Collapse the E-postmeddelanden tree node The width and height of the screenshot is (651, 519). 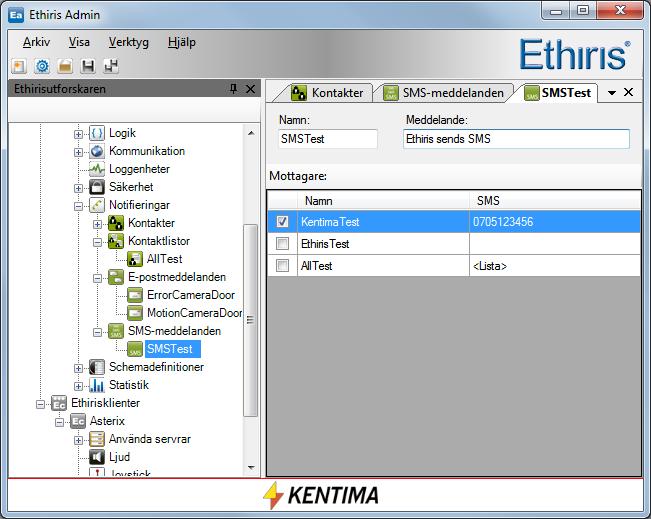pyautogui.click(x=98, y=278)
